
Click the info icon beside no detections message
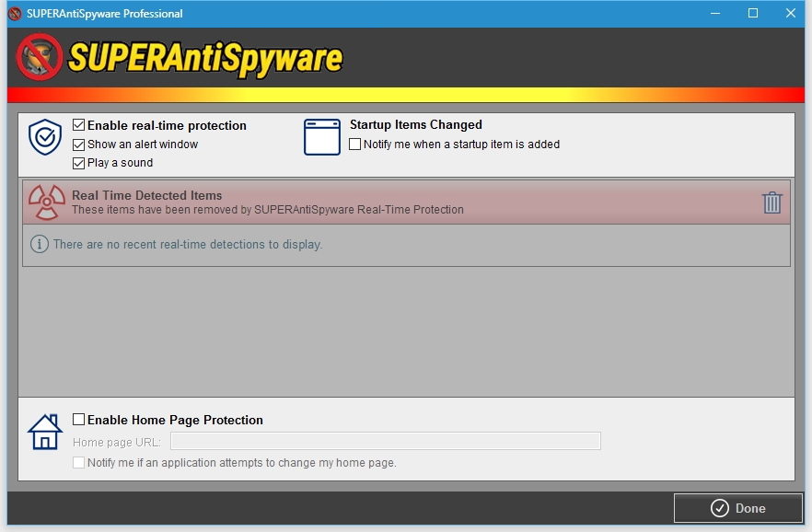(x=40, y=244)
